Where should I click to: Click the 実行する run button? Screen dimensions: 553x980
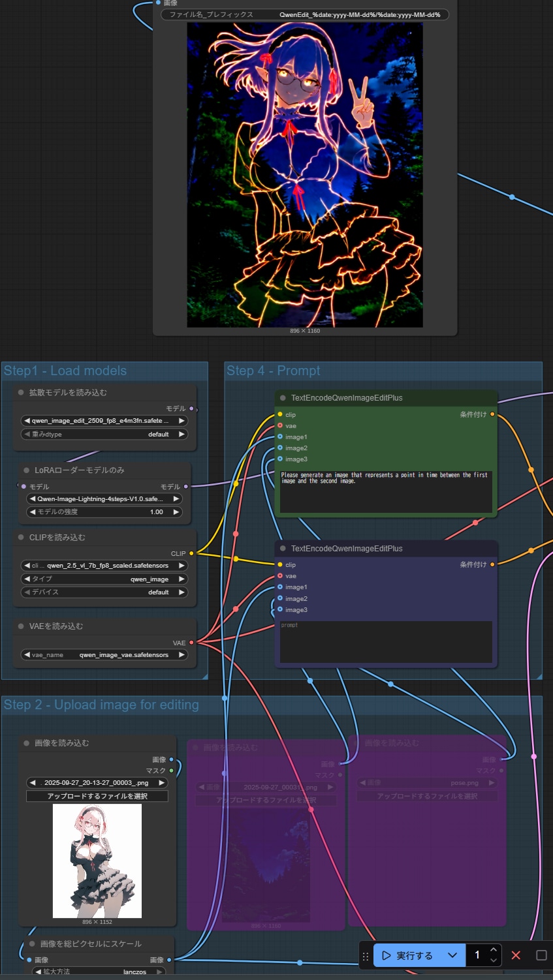[408, 955]
